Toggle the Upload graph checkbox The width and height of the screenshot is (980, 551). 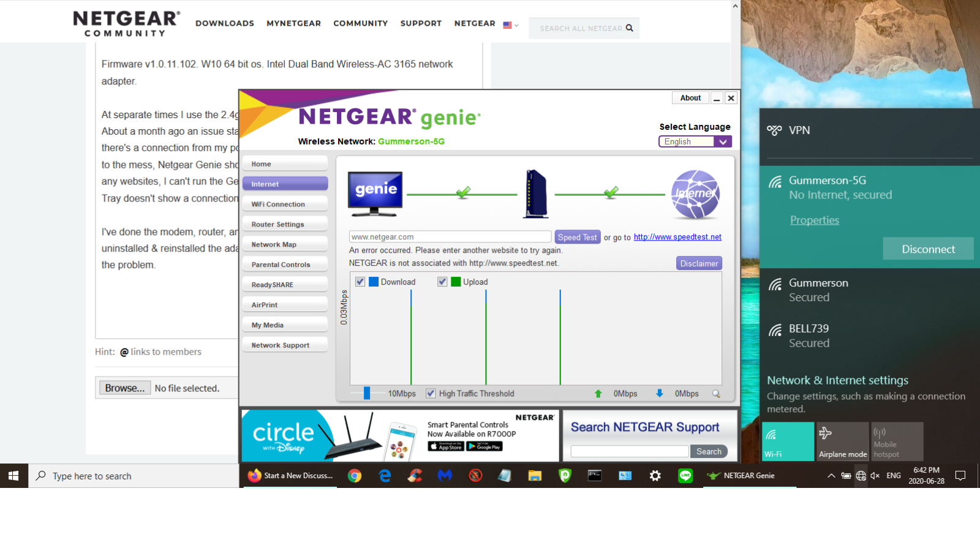pos(442,282)
